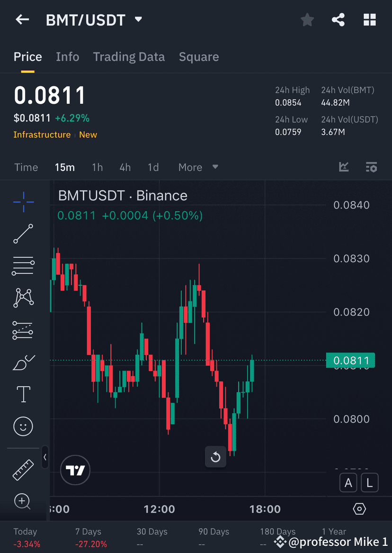This screenshot has height=553, width=392.
Task: Collapse the drawing tools sidebar
Action: click(x=45, y=458)
